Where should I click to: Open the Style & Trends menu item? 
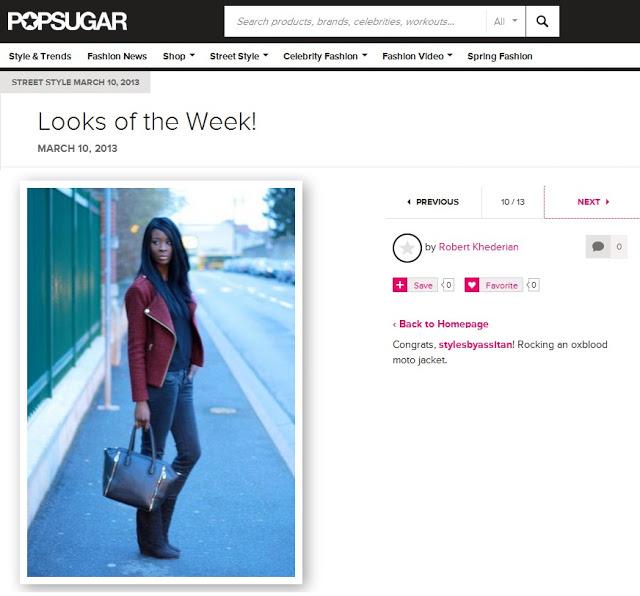(40, 56)
